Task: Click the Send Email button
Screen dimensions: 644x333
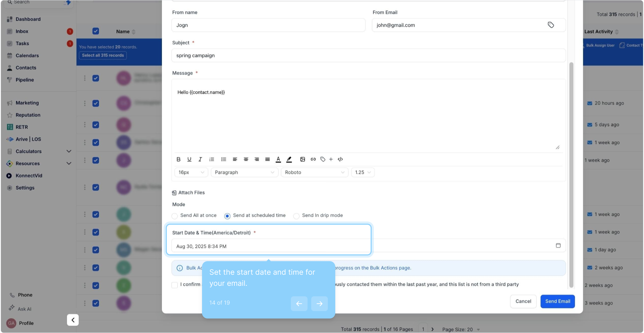Action: [557, 302]
